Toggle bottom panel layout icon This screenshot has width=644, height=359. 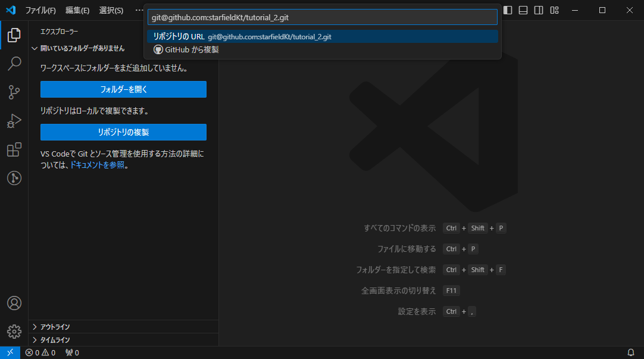tap(523, 10)
